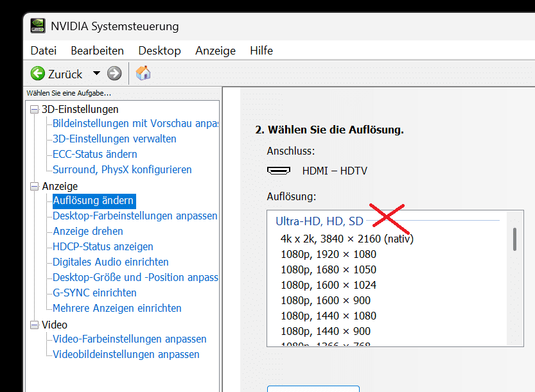Collapse the Video tree node

[34, 325]
